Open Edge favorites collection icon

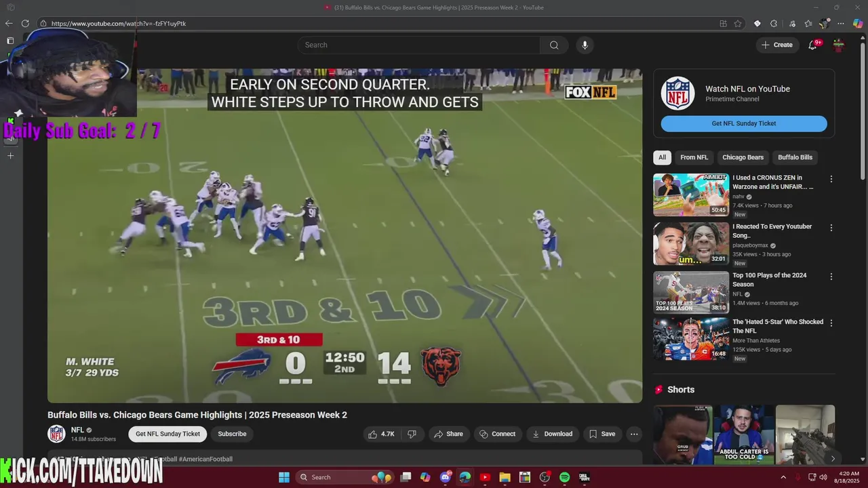pos(808,23)
